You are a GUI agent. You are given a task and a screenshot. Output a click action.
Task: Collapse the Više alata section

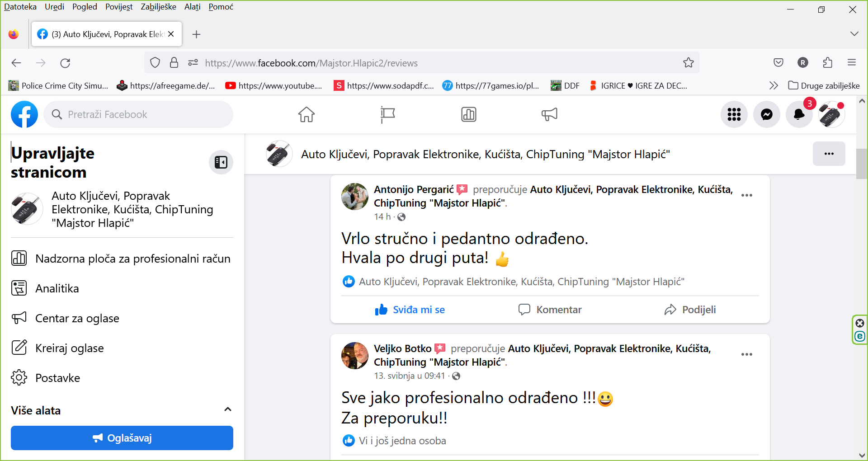coord(228,409)
